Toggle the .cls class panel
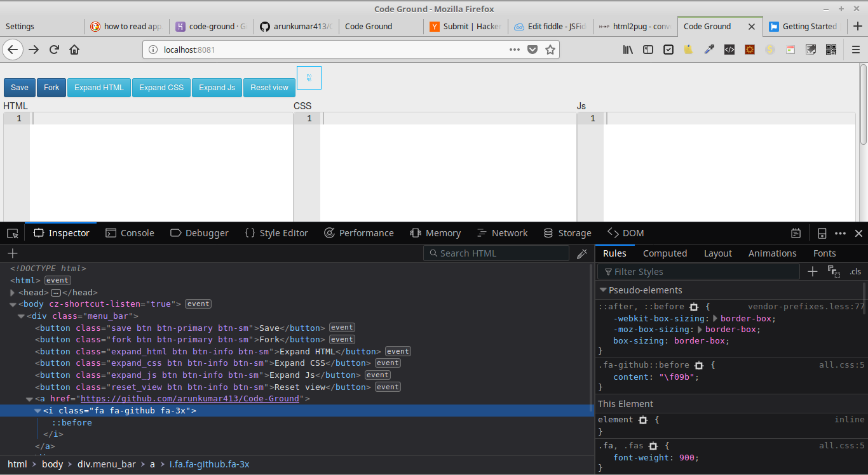Image resolution: width=868 pixels, height=475 pixels. pos(855,272)
